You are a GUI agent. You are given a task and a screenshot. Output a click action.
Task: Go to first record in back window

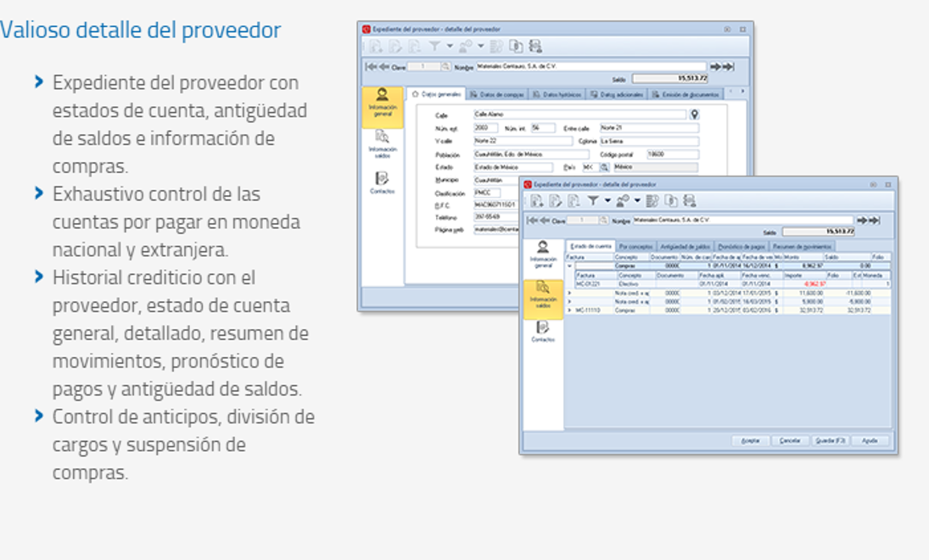coord(371,66)
